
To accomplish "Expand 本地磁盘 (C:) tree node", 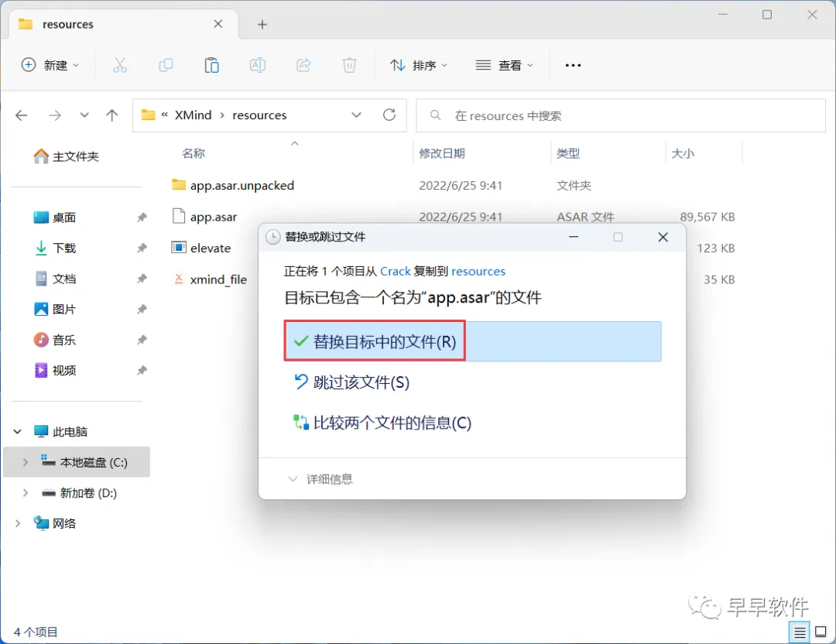I will 25,462.
